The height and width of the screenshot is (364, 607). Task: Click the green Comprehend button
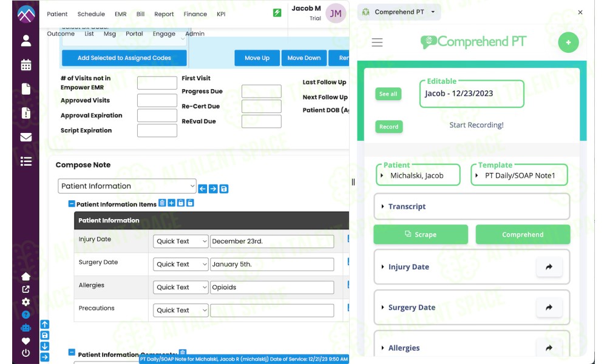coord(523,234)
